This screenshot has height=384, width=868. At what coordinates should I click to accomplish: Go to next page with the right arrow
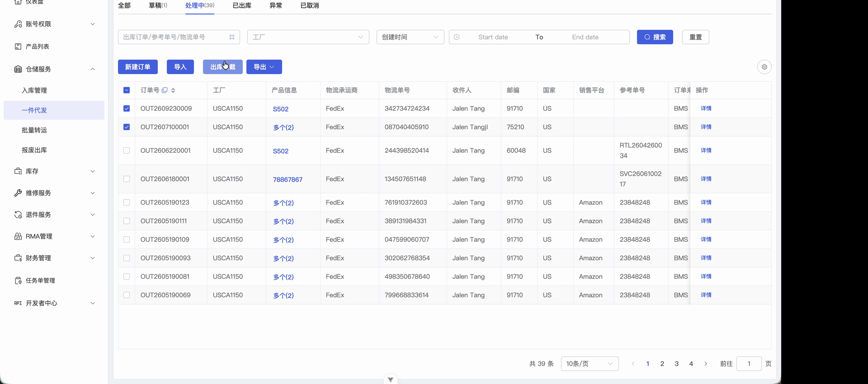706,364
